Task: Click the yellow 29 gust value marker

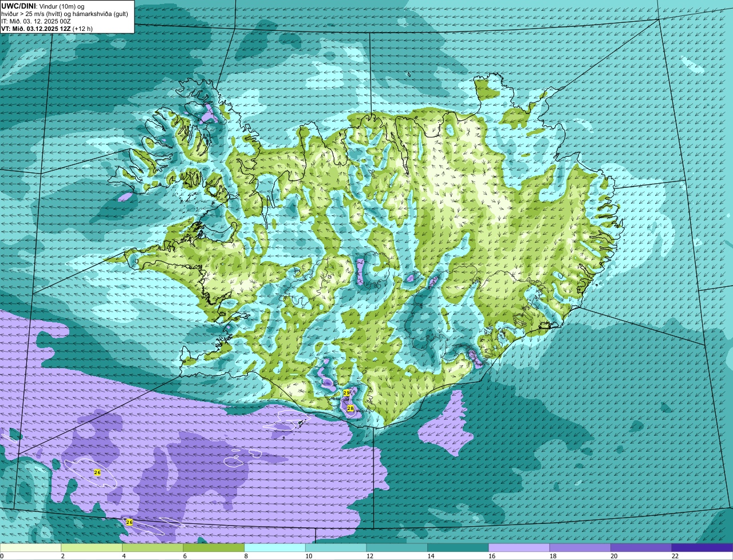Action: pyautogui.click(x=346, y=393)
